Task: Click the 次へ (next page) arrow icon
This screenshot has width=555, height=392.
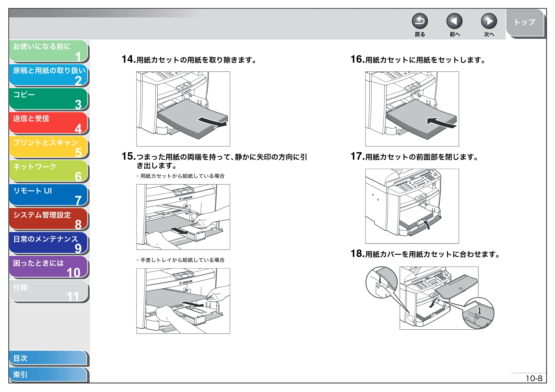Action: point(489,21)
